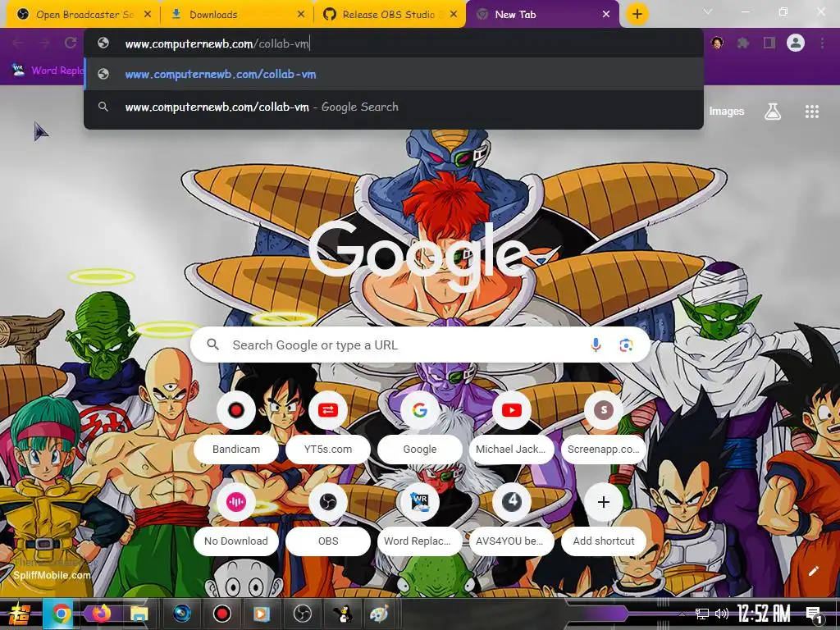Click the 12:52 AM taskbar clock
Image resolution: width=840 pixels, height=630 pixels.
pos(764,614)
